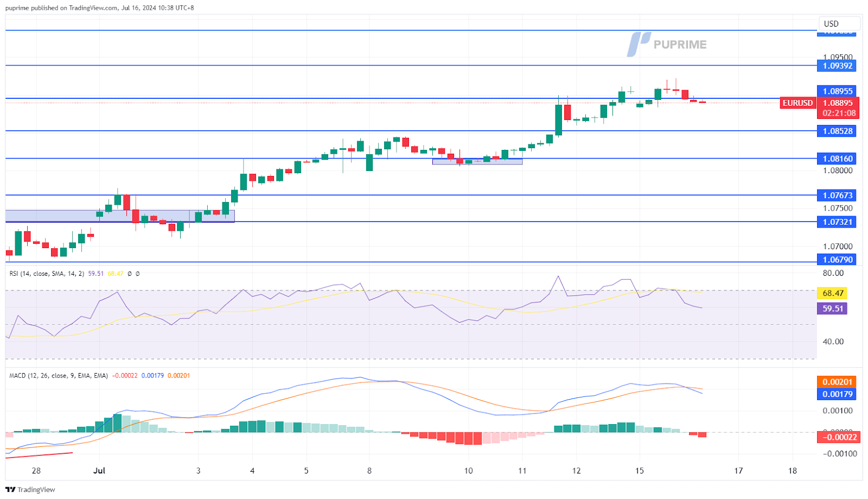This screenshot has height=499, width=868.
Task: Click the 1.07500 price axis tick
Action: pyautogui.click(x=838, y=209)
